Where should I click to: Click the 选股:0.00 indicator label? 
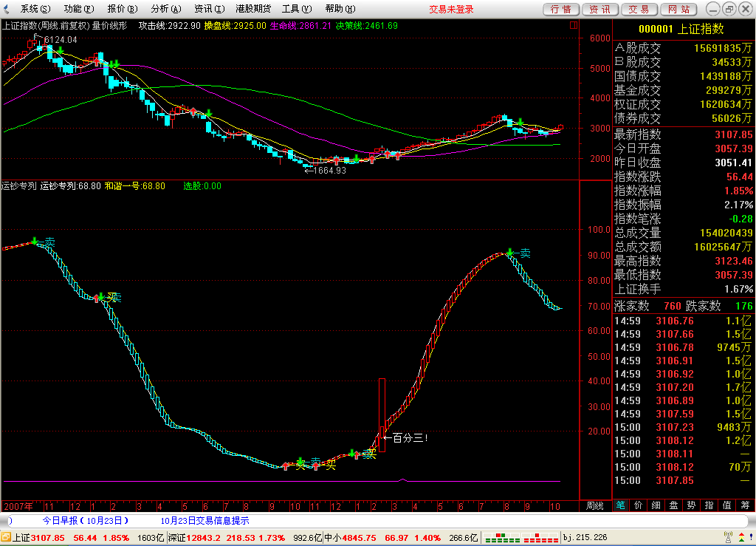(x=202, y=185)
